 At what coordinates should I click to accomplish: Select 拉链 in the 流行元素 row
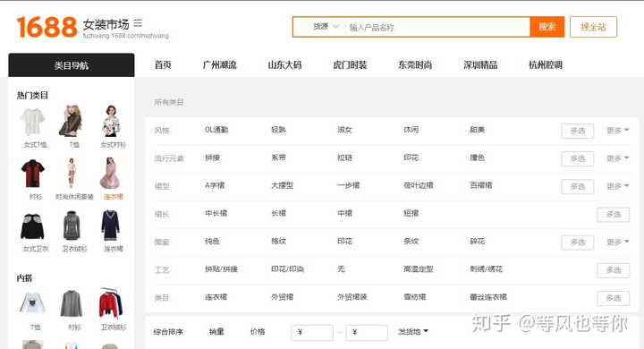pyautogui.click(x=344, y=157)
